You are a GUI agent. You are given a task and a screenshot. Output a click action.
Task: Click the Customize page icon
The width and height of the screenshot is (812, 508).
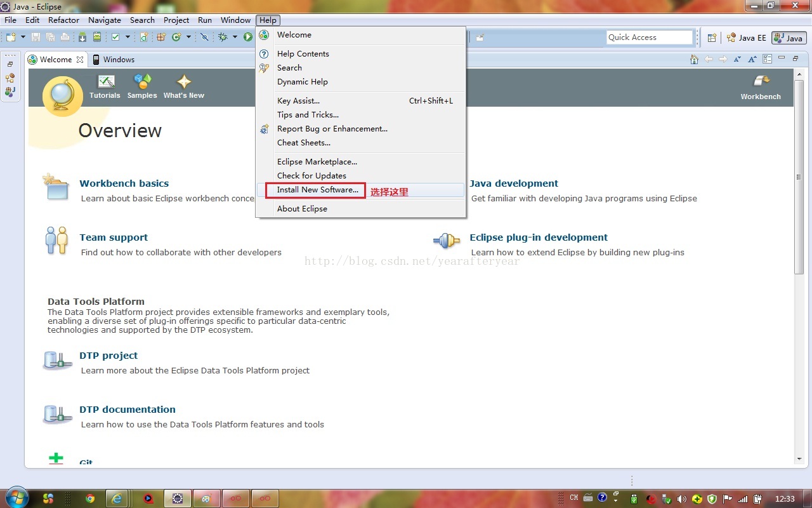767,59
